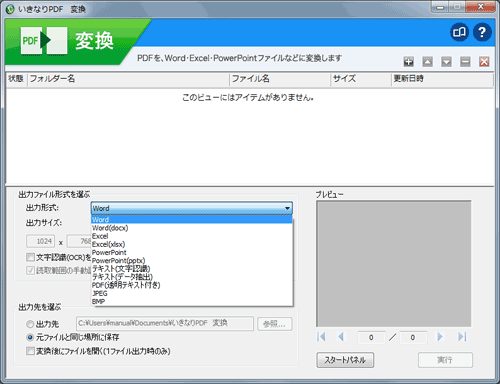The height and width of the screenshot is (384, 500).
Task: Click the current page number field
Action: 371,337
